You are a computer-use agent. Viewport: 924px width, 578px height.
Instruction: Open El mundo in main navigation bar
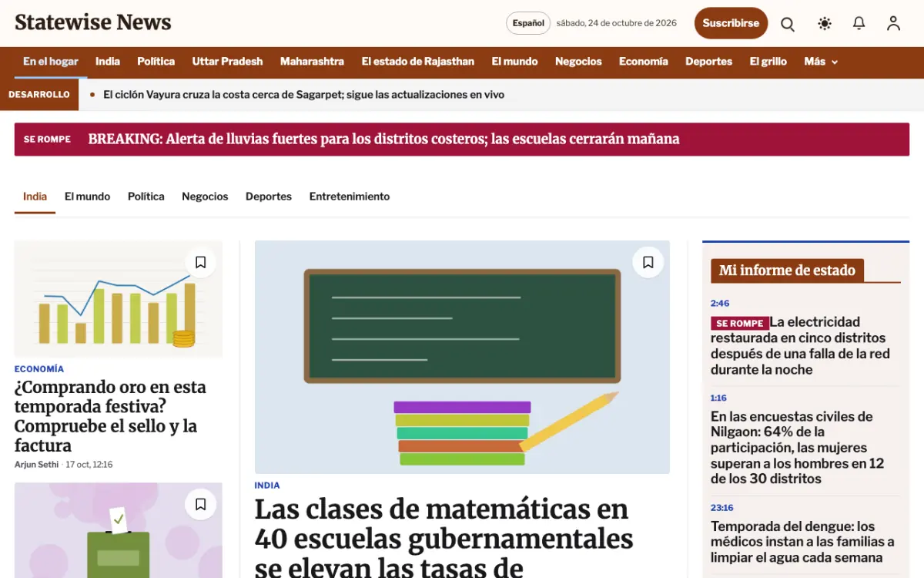coord(515,62)
